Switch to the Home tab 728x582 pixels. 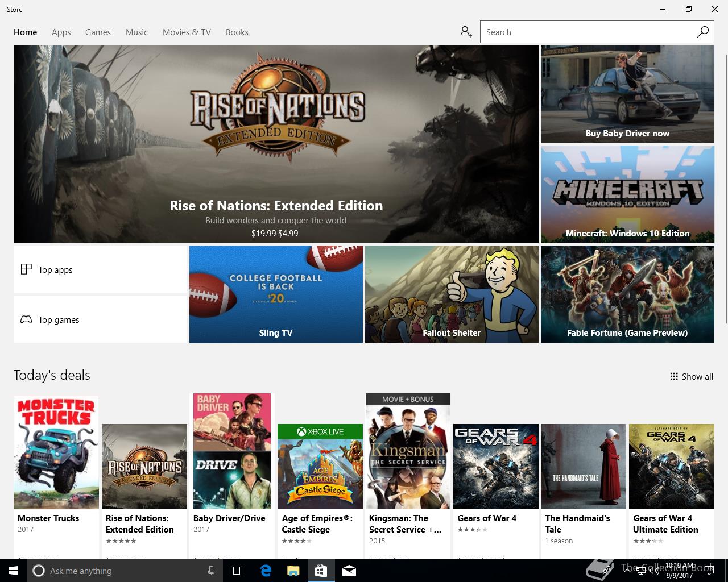pyautogui.click(x=26, y=32)
